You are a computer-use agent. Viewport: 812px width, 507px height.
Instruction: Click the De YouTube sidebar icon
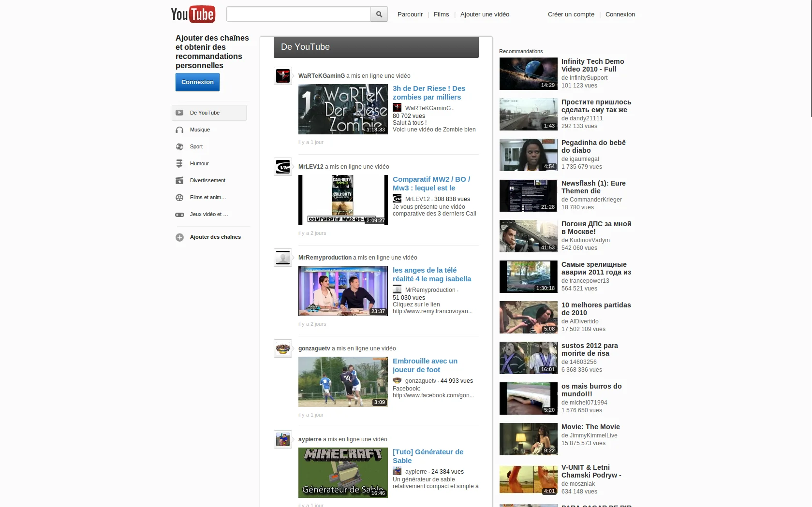[x=179, y=113]
